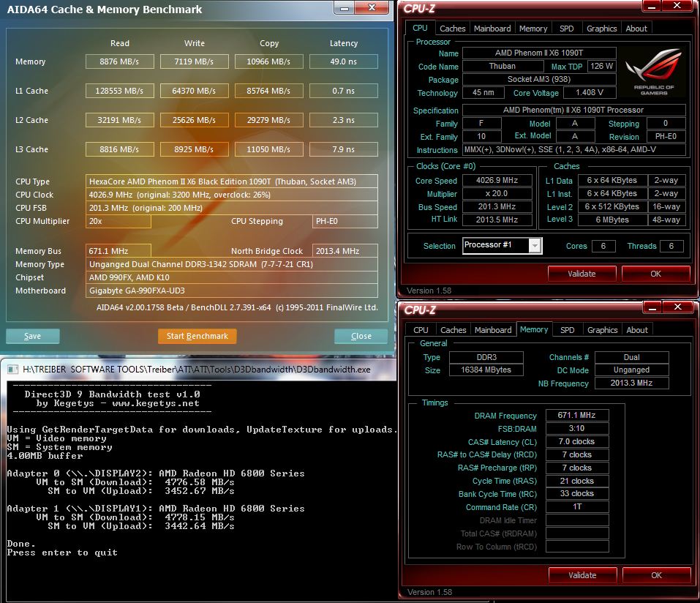700x603 pixels.
Task: Click Code Name Thuban field
Action: coord(503,66)
